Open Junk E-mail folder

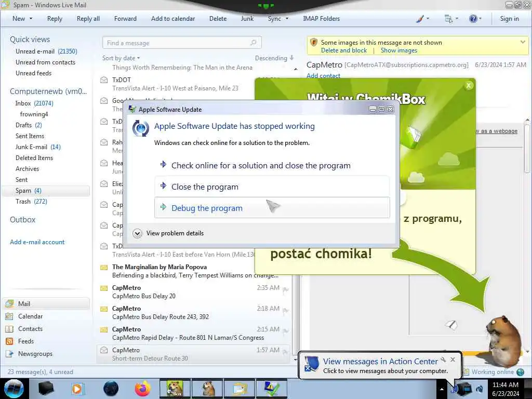[37, 147]
